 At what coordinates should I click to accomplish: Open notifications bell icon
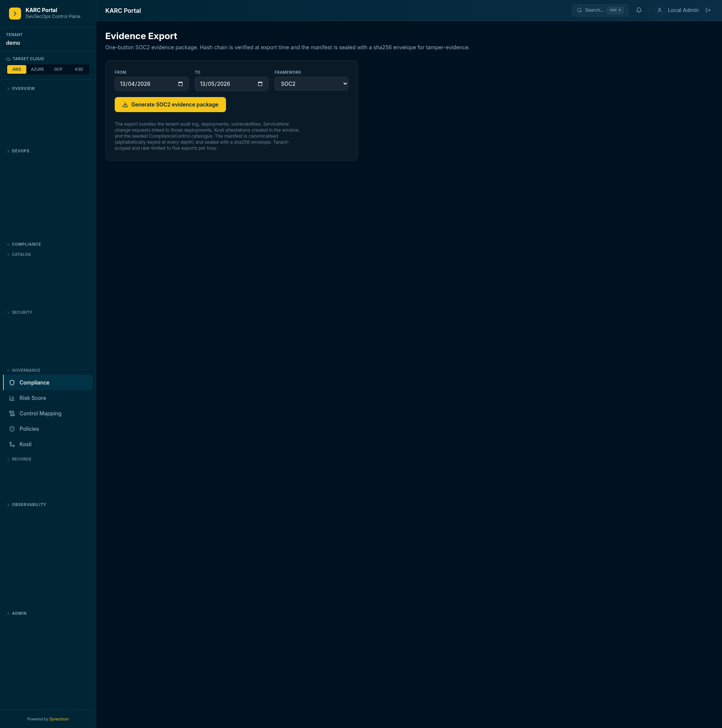pyautogui.click(x=639, y=10)
